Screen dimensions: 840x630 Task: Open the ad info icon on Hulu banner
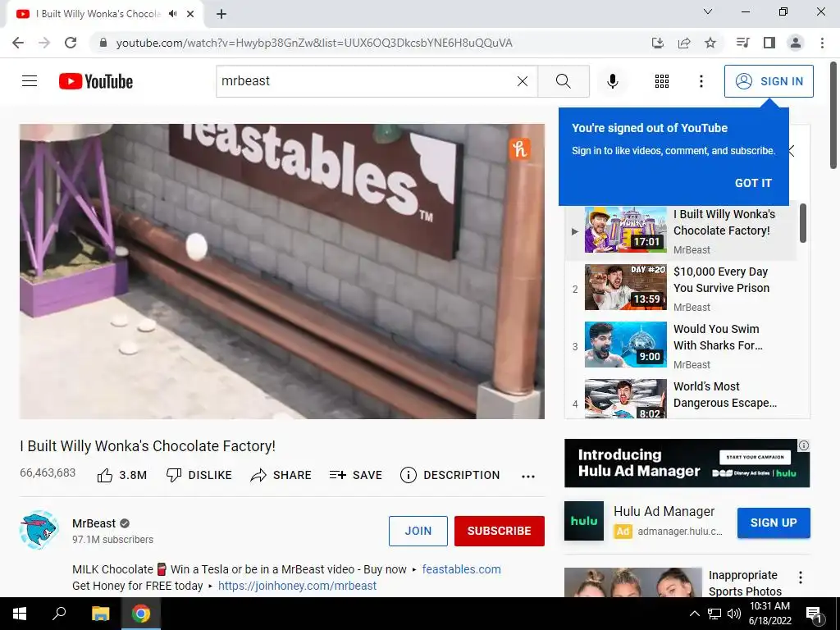click(x=804, y=445)
